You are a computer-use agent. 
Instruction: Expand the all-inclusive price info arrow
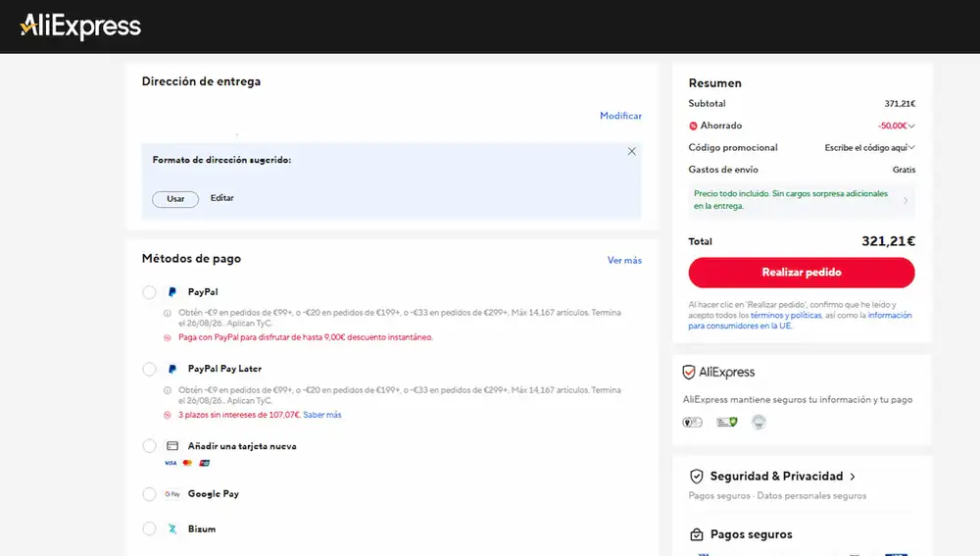point(906,200)
